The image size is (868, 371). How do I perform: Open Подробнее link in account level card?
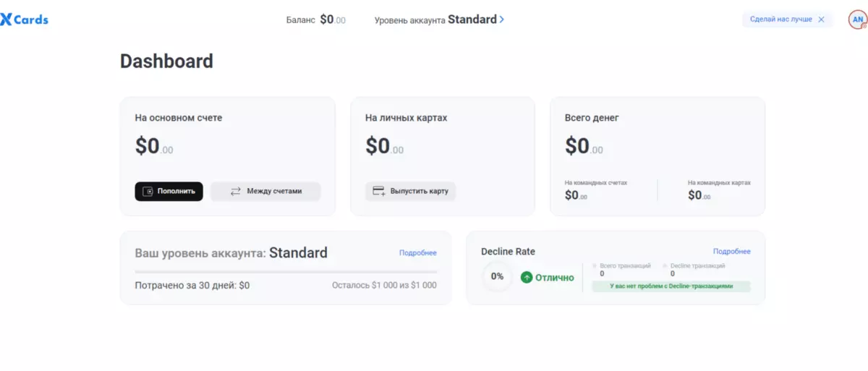point(418,252)
